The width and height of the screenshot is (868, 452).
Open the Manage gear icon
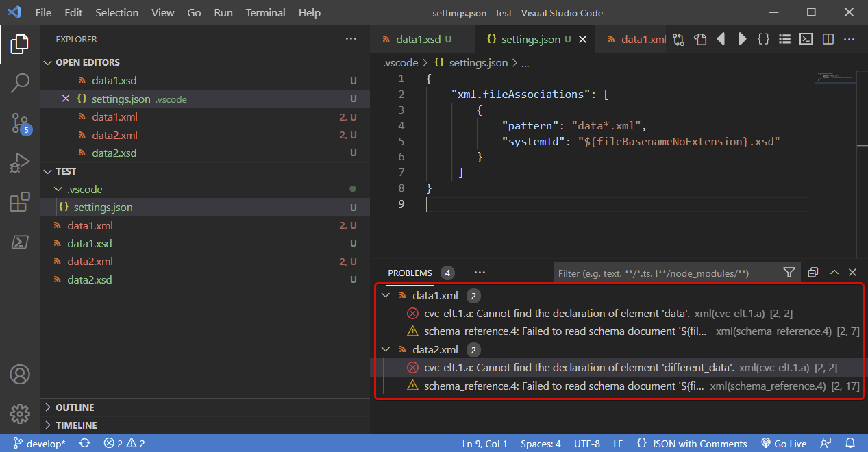point(20,414)
